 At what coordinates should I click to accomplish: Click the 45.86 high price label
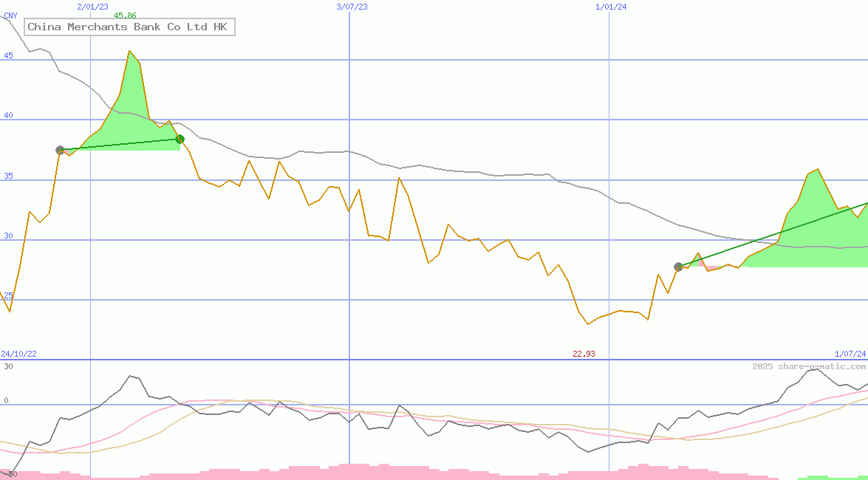click(x=125, y=16)
